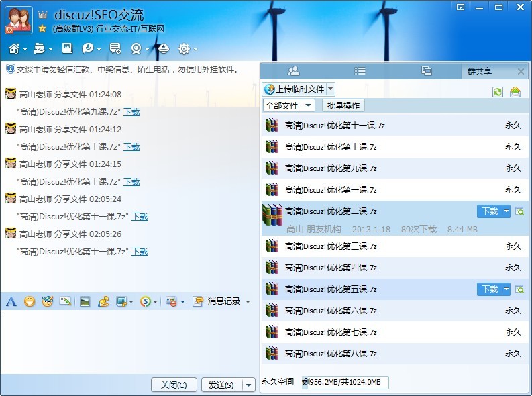Insert a picture with image icon

click(85, 301)
